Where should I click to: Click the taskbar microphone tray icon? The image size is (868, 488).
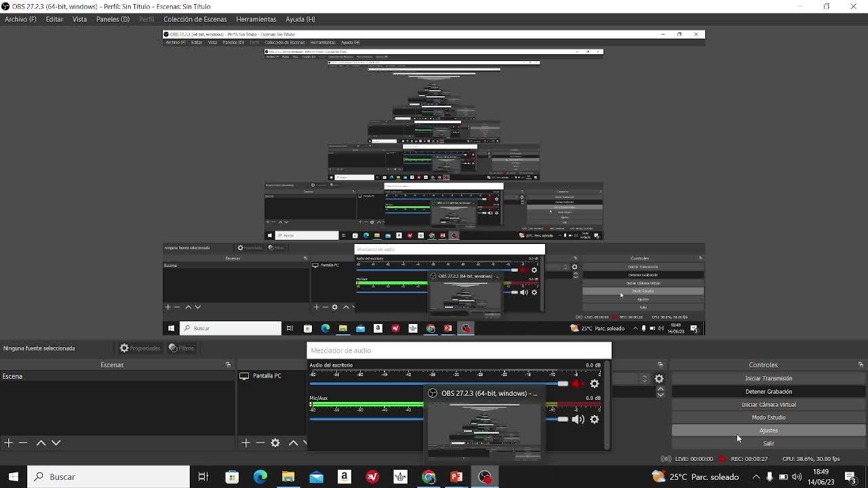(x=770, y=476)
